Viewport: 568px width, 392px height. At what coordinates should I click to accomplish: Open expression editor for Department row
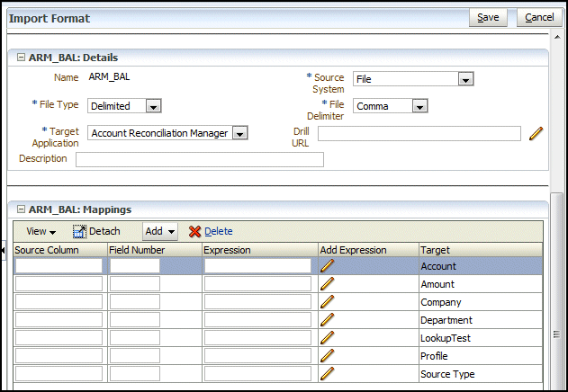click(x=327, y=320)
